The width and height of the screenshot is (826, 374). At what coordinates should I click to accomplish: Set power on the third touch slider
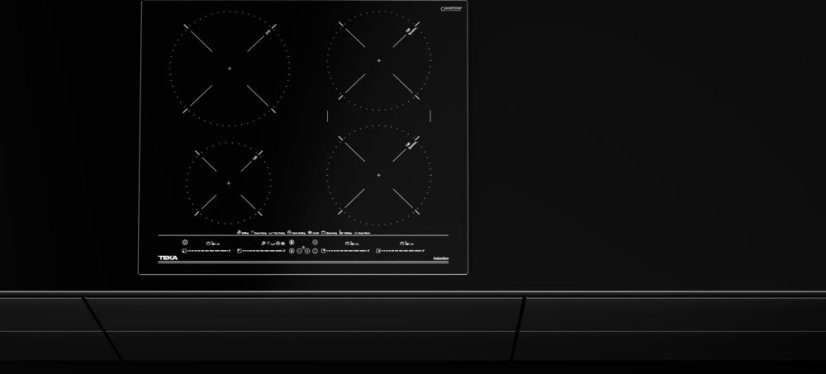click(346, 251)
